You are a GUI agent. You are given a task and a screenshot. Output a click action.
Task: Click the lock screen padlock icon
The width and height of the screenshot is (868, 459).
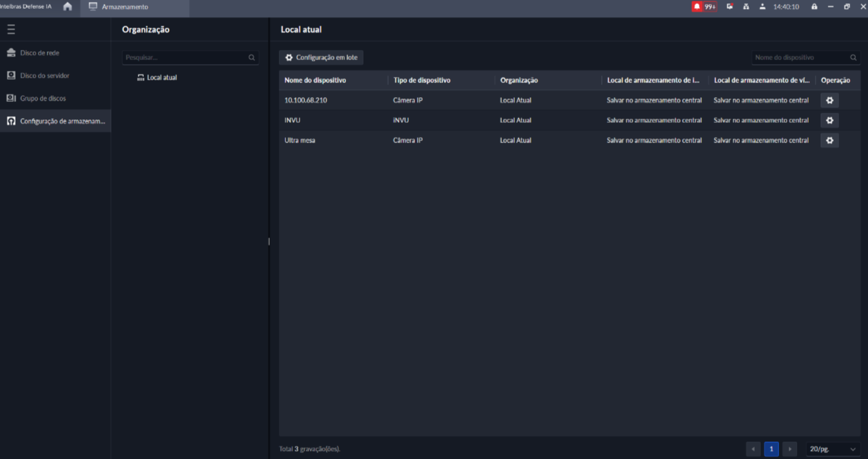814,7
